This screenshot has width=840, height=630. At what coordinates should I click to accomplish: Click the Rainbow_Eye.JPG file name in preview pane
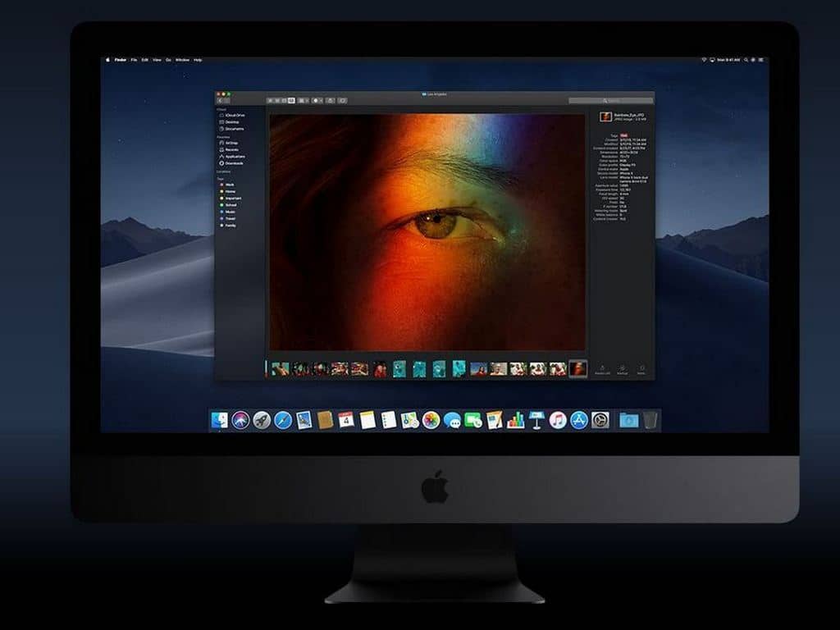[x=629, y=115]
